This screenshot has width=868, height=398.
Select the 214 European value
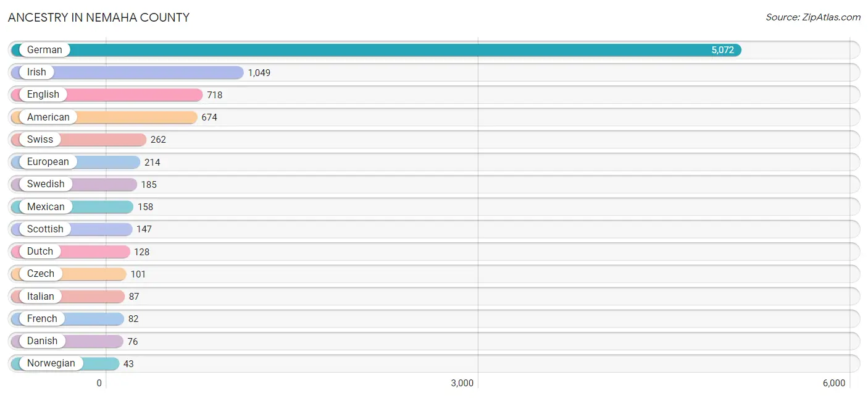coord(152,162)
